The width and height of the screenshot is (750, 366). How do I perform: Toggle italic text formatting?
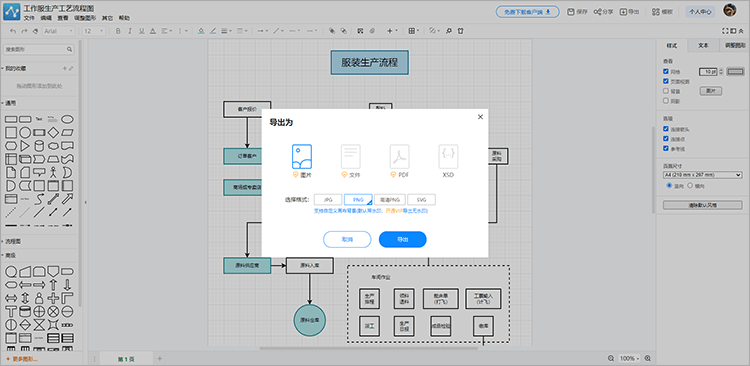130,31
